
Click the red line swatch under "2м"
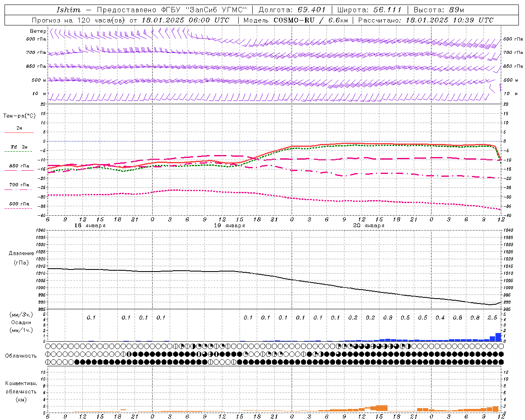19,132
